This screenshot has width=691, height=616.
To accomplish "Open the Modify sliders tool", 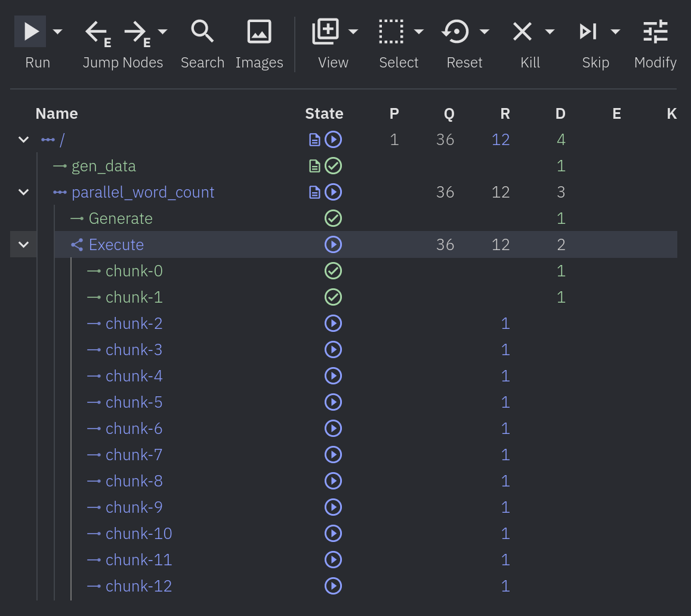I will pyautogui.click(x=655, y=31).
